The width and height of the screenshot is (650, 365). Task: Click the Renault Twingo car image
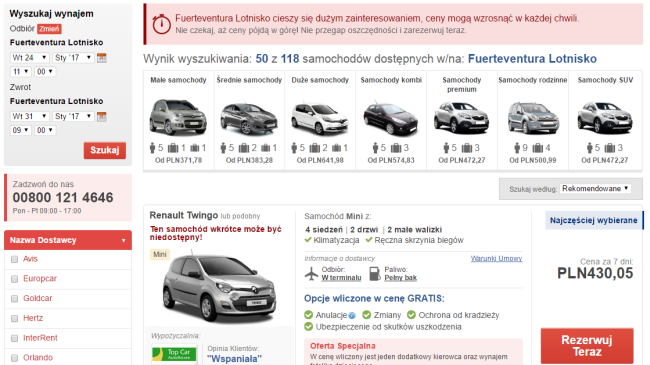(x=219, y=288)
